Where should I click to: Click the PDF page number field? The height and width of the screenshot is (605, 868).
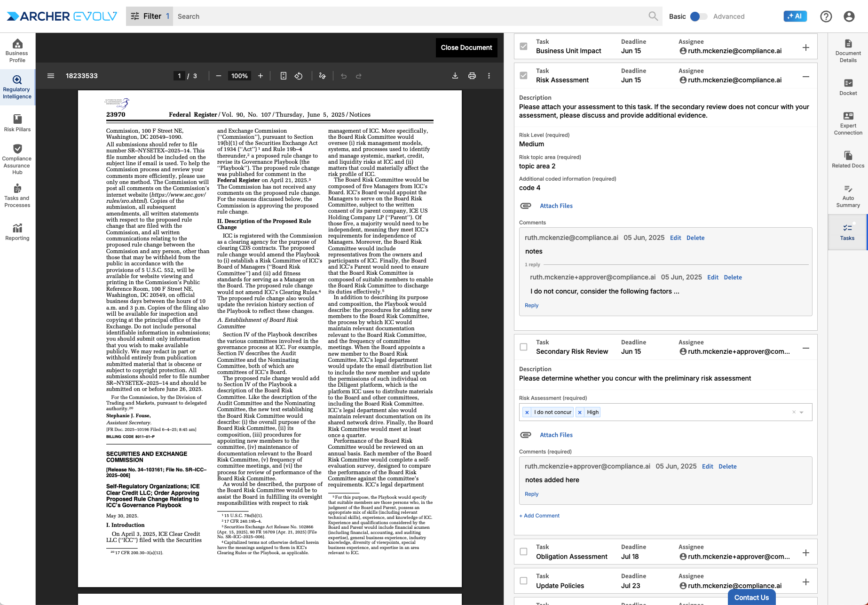tap(179, 76)
